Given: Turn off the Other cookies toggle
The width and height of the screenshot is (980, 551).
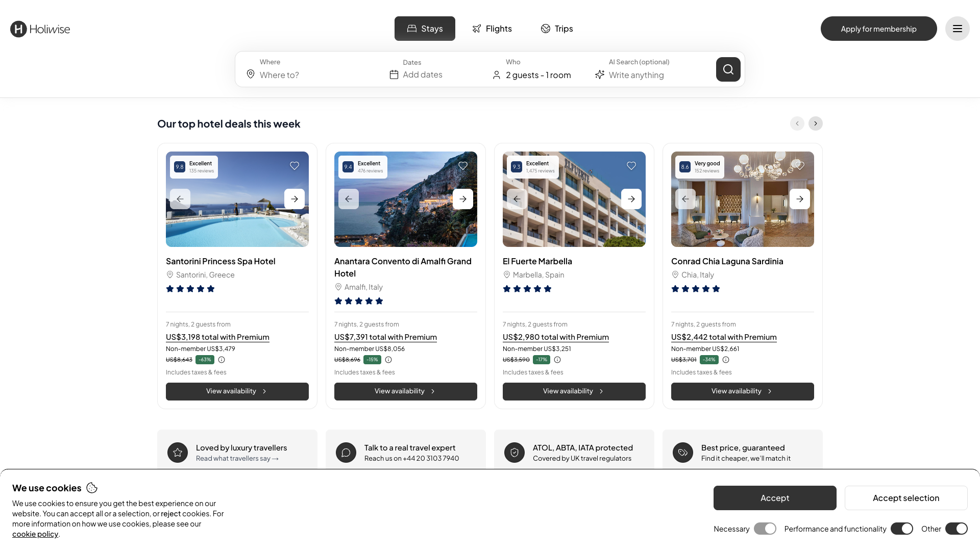Looking at the screenshot, I should click(x=956, y=529).
